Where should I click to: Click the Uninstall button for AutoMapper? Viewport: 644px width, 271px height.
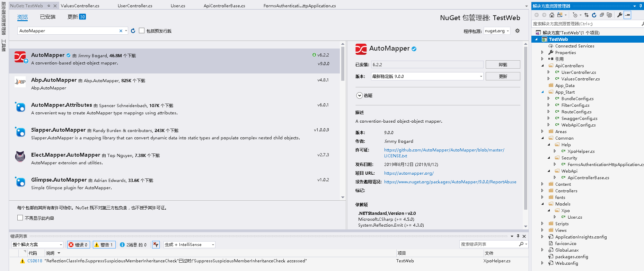[x=503, y=64]
